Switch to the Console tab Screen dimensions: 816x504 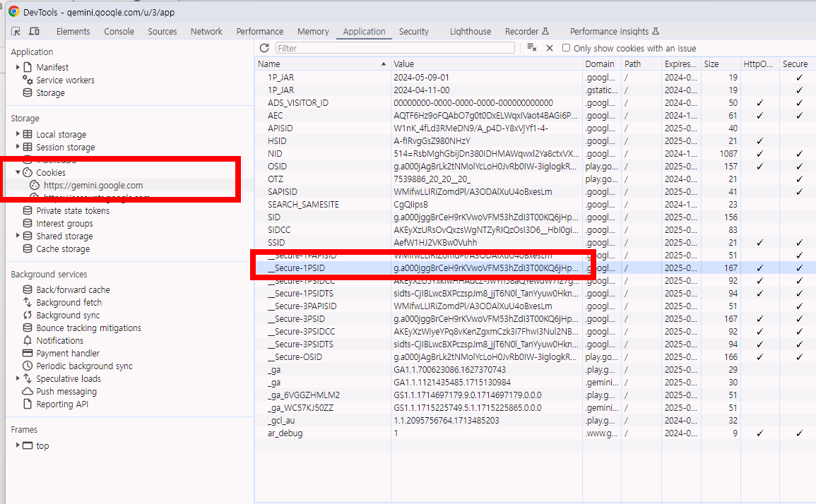point(119,31)
